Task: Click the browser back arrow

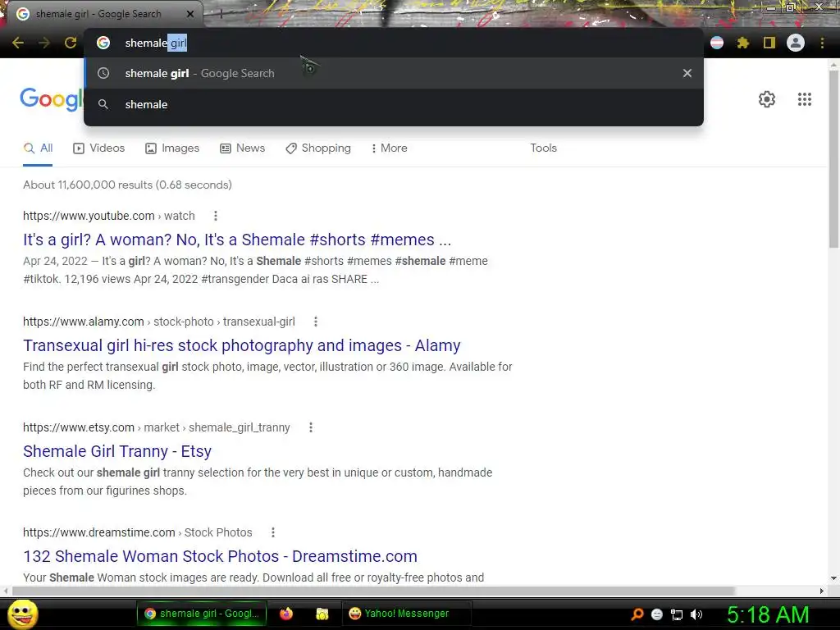Action: pos(18,43)
